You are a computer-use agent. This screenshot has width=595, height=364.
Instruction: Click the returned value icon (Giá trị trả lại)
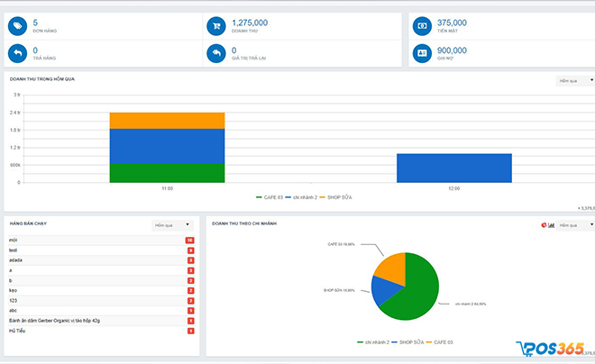pos(216,53)
